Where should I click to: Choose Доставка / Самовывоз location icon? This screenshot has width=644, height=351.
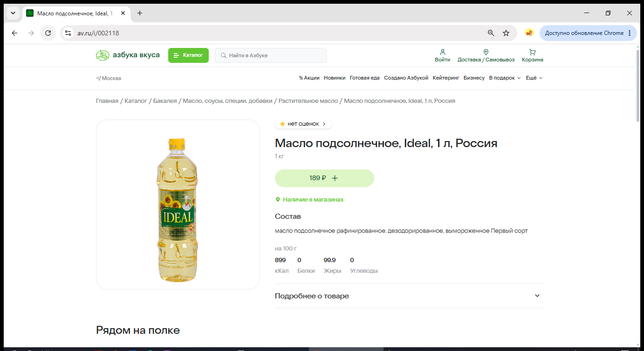(486, 55)
